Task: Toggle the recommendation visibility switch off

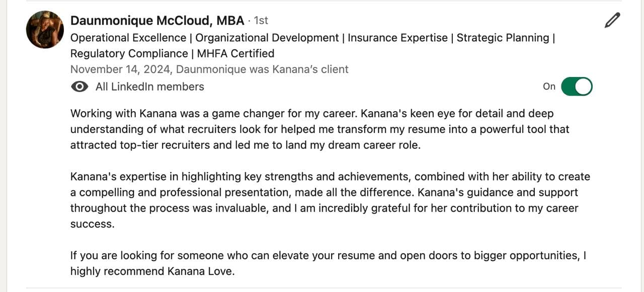Action: tap(577, 86)
